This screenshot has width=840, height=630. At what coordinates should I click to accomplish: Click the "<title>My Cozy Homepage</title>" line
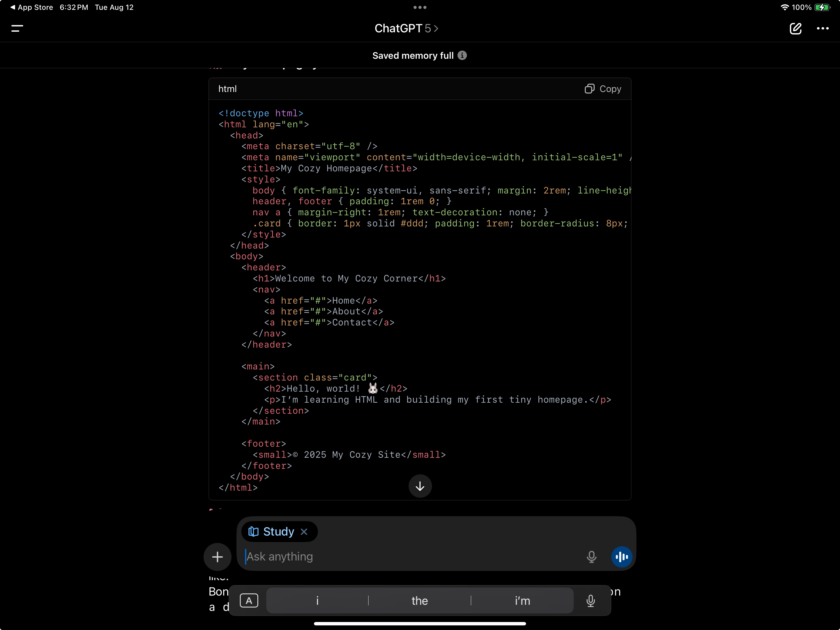pyautogui.click(x=329, y=168)
